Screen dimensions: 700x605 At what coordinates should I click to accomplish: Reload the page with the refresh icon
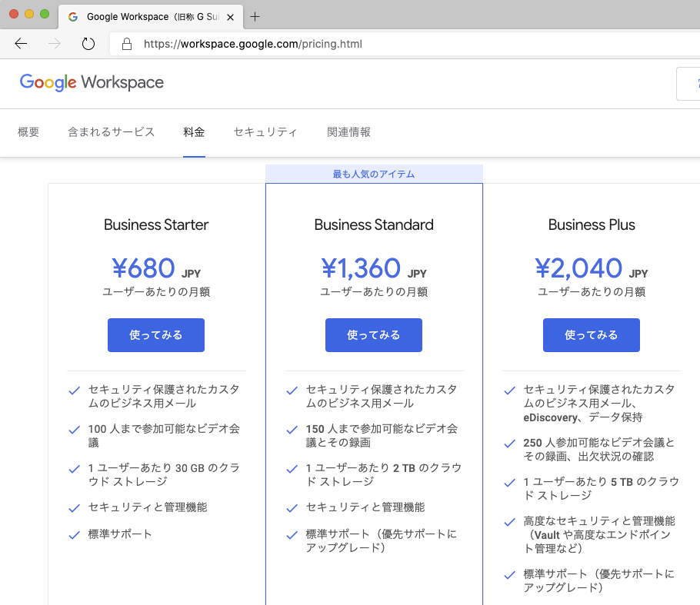click(88, 44)
